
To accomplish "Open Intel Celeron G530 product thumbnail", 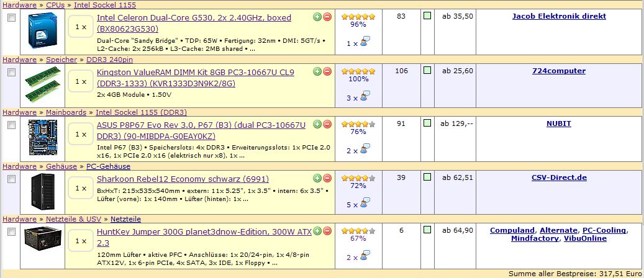I will click(42, 30).
